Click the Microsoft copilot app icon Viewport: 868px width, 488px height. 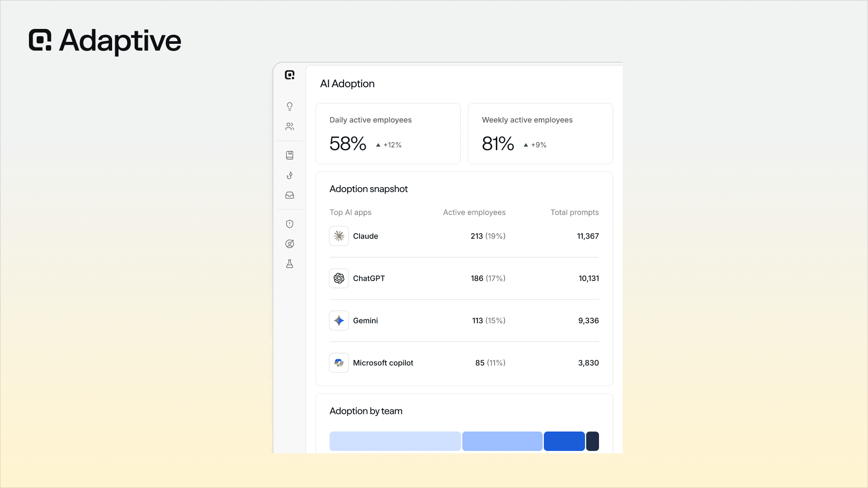[339, 363]
